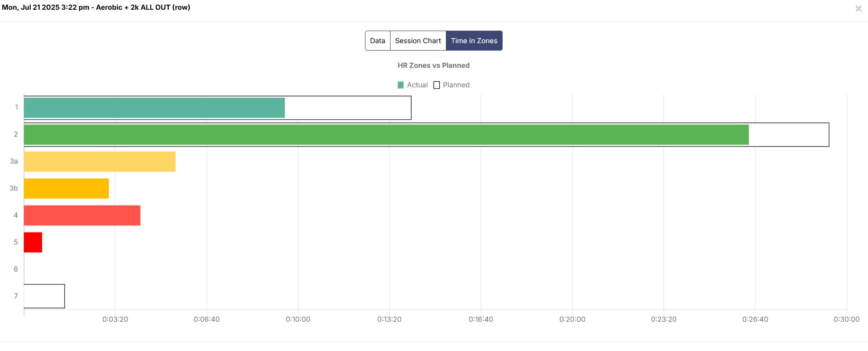This screenshot has height=351, width=868.
Task: Toggle the Actual legend series
Action: 413,85
